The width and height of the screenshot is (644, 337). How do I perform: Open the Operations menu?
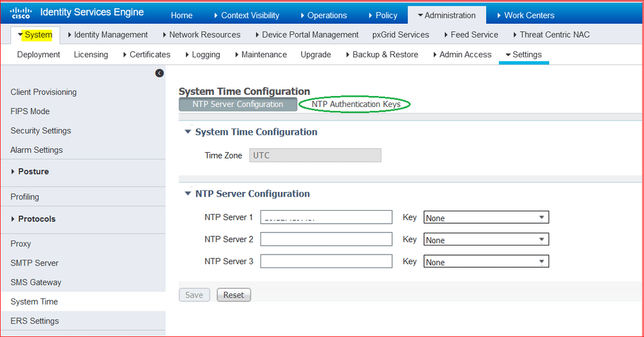[324, 15]
